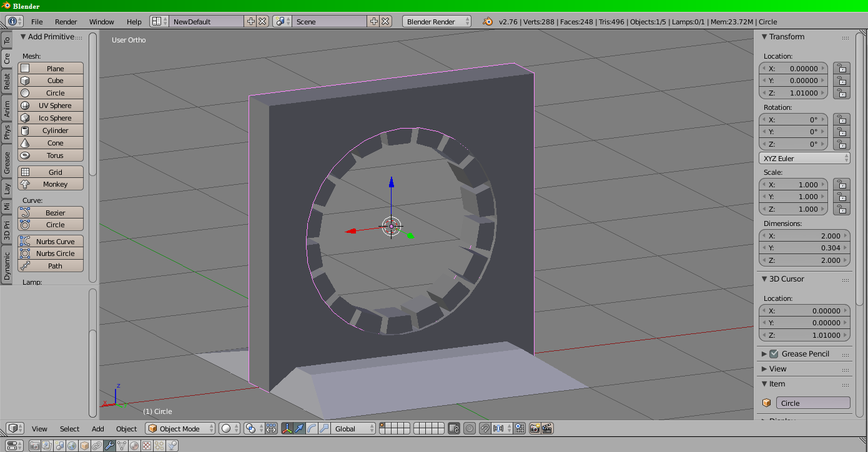
Task: Open the Render Layers properties tab
Action: [47, 446]
